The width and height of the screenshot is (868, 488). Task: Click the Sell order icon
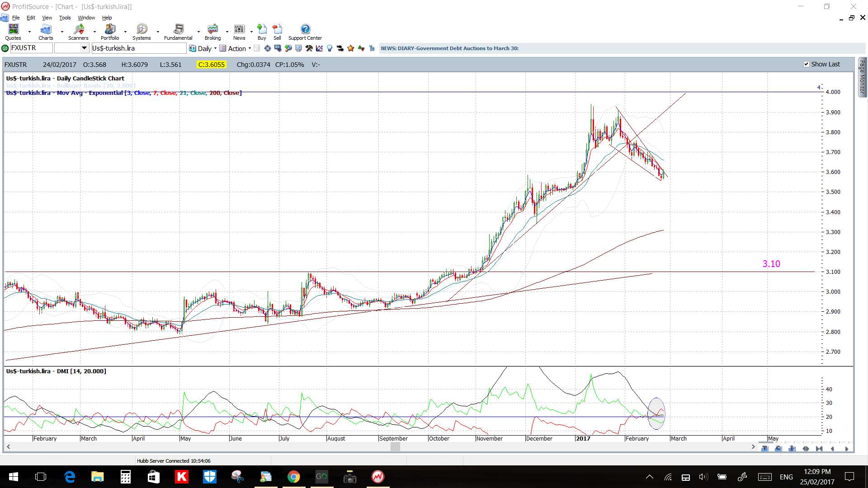pos(277,32)
